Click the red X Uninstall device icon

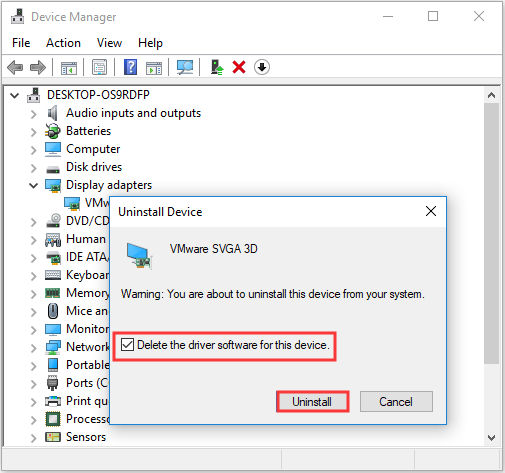pos(239,67)
